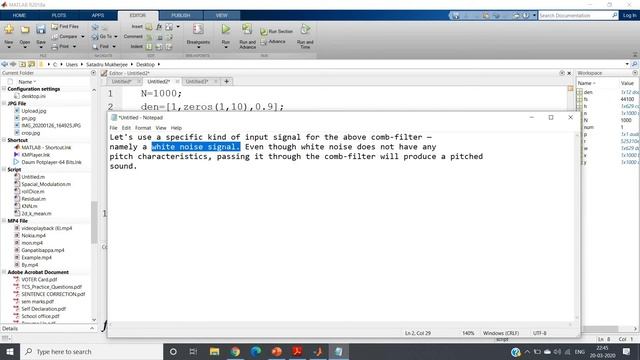Click the Breakpoints icon
This screenshot has width=640, height=360.
pyautogui.click(x=198, y=29)
